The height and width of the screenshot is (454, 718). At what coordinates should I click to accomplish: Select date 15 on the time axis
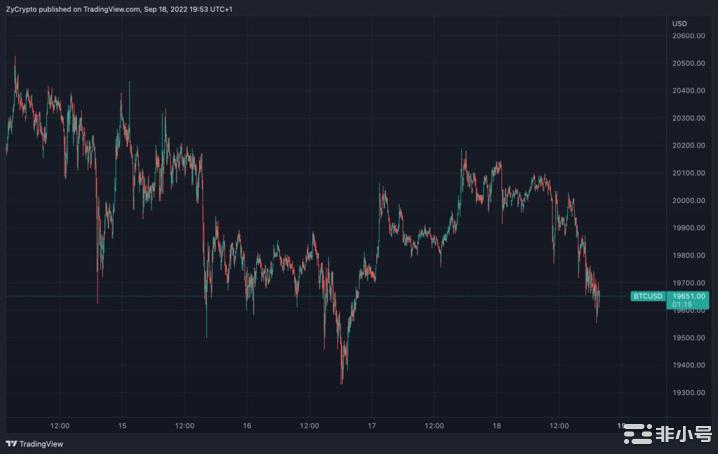pos(121,426)
